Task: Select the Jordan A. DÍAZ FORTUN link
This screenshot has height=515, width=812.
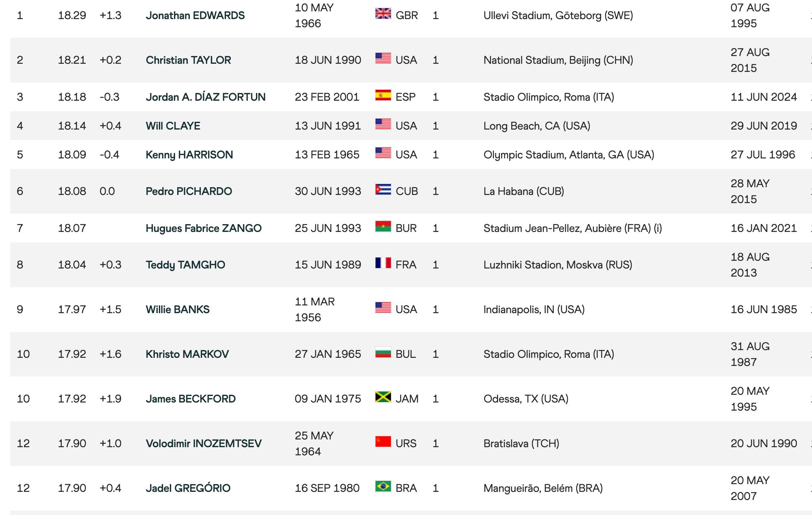Action: coord(205,97)
